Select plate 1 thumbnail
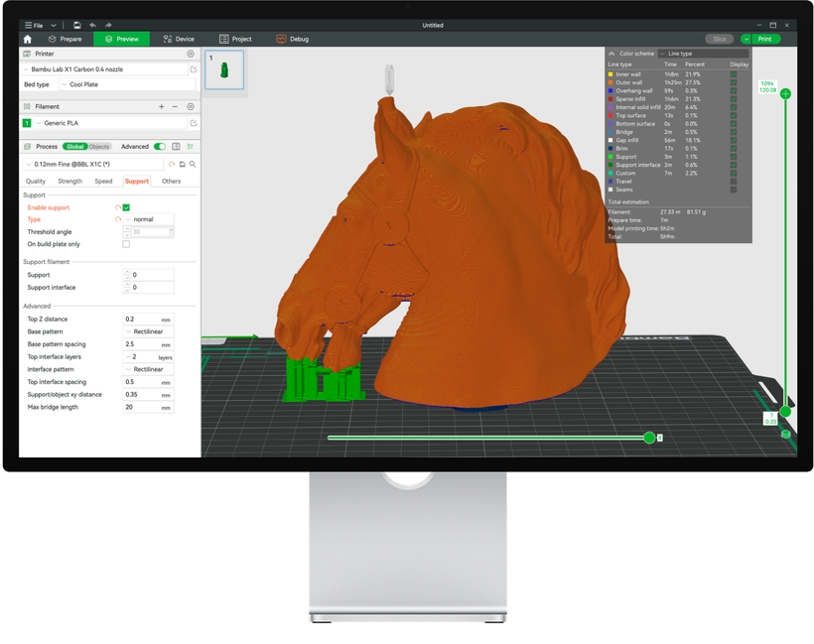The image size is (814, 644). pos(224,69)
